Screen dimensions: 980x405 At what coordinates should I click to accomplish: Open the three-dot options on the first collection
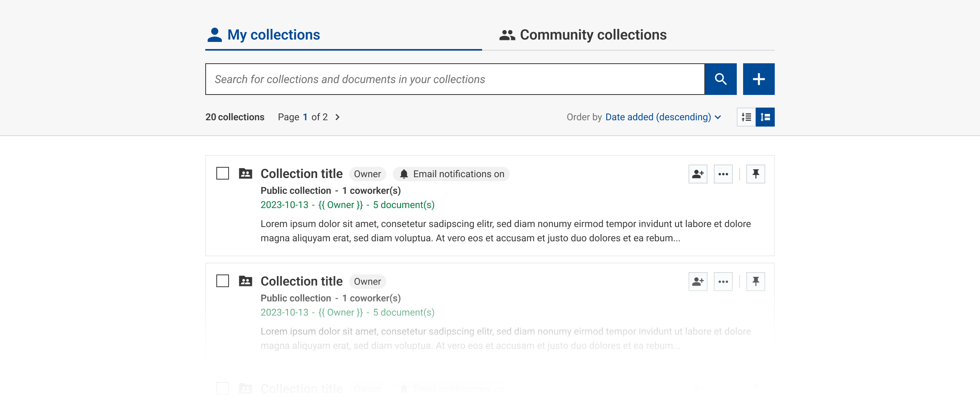coord(723,174)
